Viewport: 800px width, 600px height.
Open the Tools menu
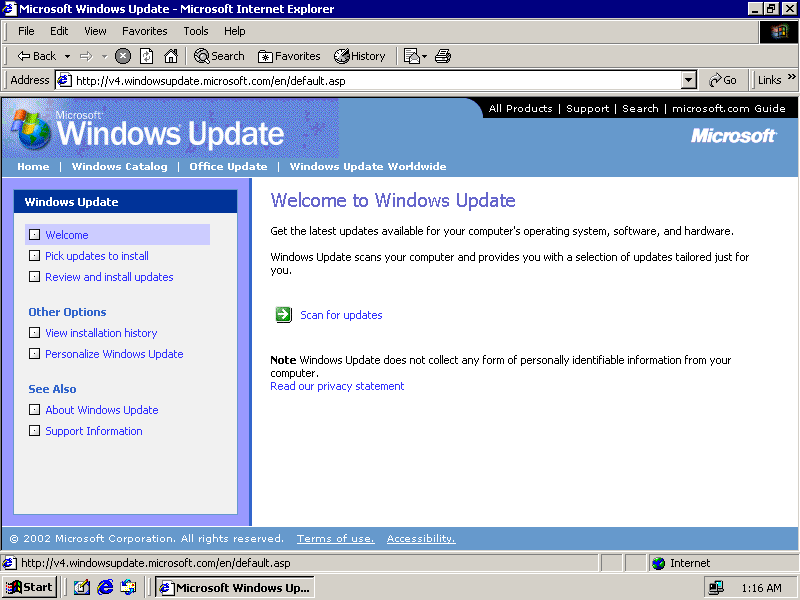195,31
